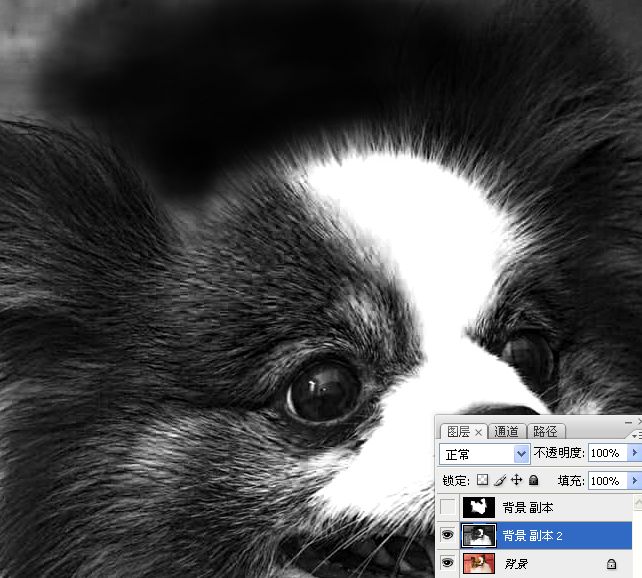The height and width of the screenshot is (578, 642).
Task: Click the padlock on the 背景 layer
Action: pos(611,565)
